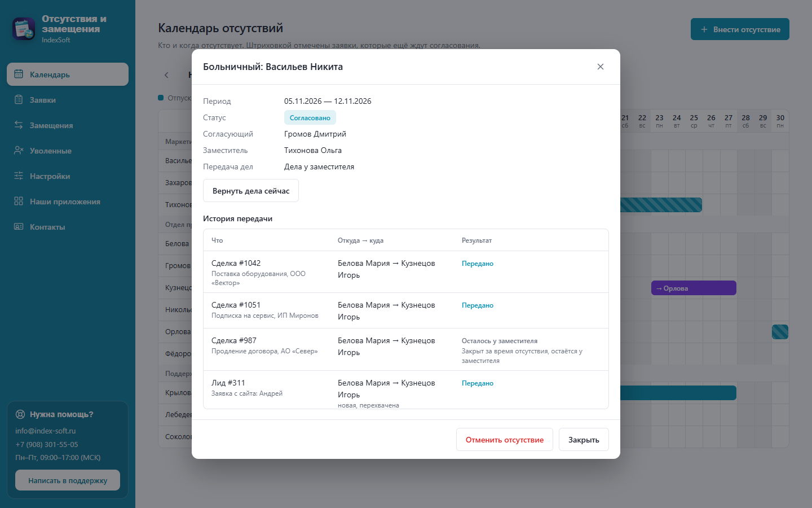Close the sick leave dialog with X
Viewport: 812px width, 508px height.
601,67
